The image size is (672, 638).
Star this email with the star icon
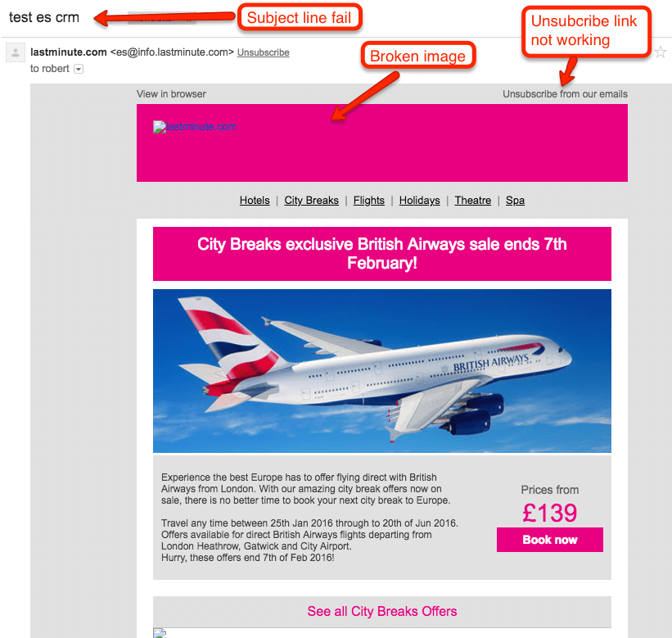(661, 52)
